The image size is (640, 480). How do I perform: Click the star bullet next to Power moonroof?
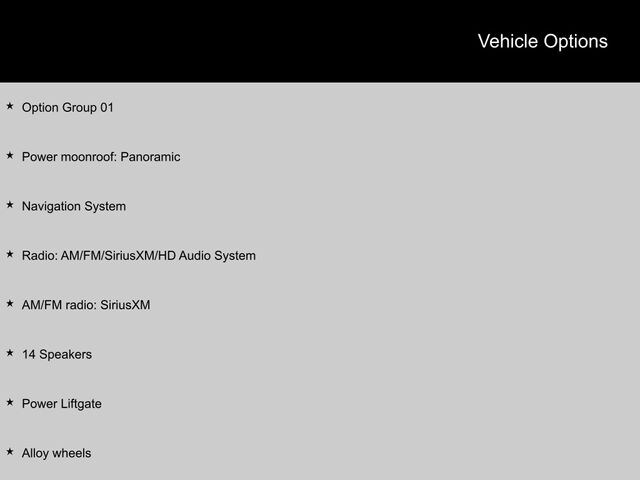[9, 156]
